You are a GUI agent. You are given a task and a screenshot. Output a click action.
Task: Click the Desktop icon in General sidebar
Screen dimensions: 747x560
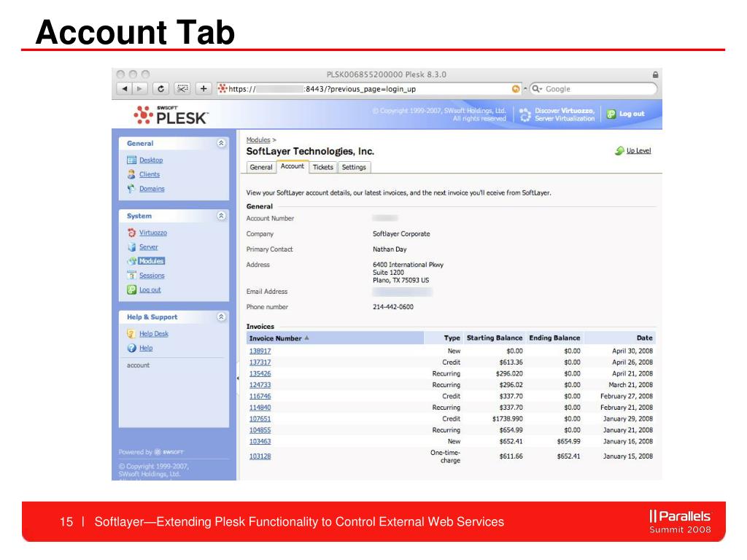[132, 160]
